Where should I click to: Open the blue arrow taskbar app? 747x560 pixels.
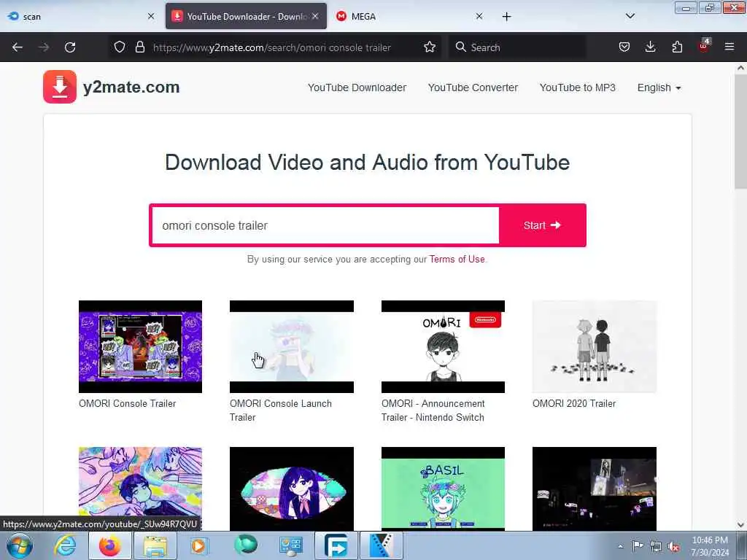336,545
